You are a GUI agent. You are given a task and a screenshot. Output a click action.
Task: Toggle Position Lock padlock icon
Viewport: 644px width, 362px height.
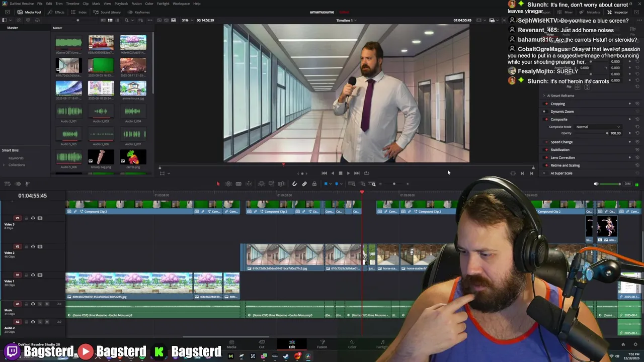[314, 184]
